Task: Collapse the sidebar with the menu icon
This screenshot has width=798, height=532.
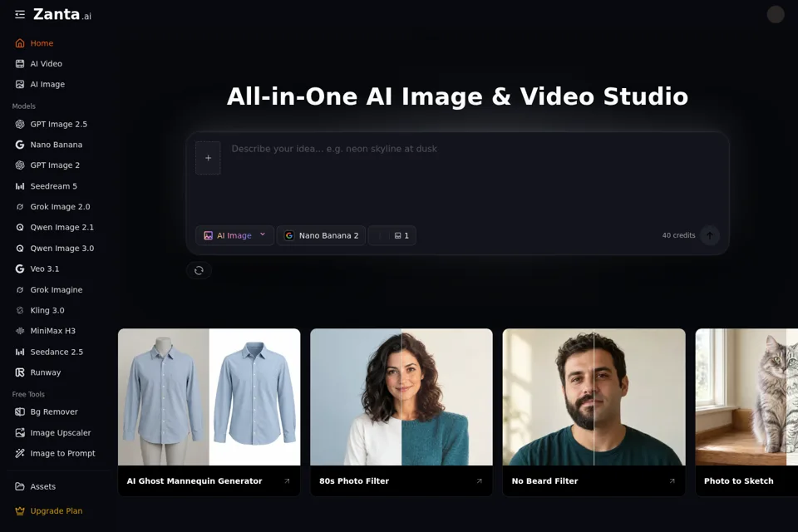Action: coord(20,15)
